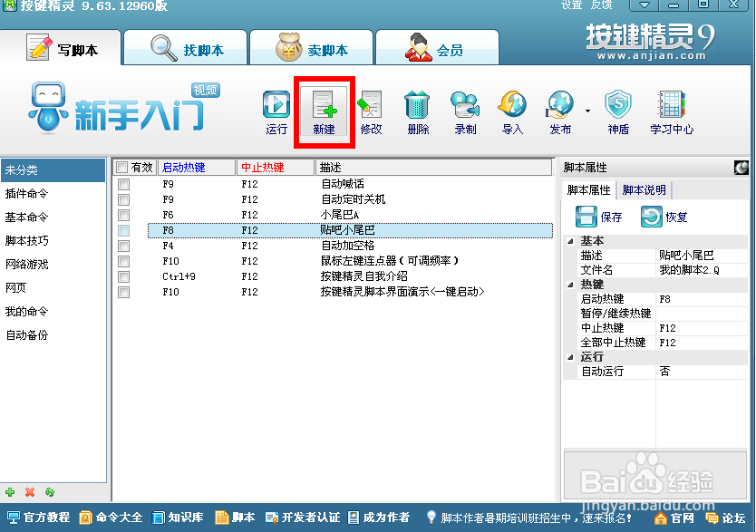Enable checkbox for 鼠标左键连点器 script
The image size is (756, 532).
124,261
